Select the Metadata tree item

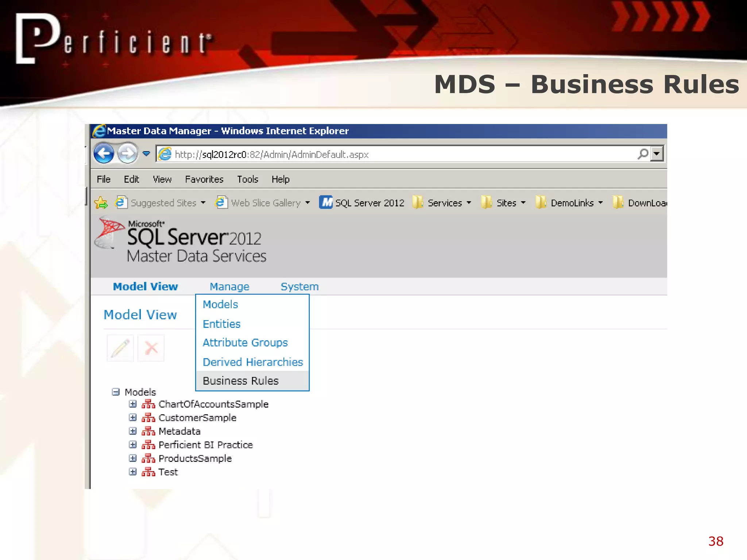(x=179, y=431)
